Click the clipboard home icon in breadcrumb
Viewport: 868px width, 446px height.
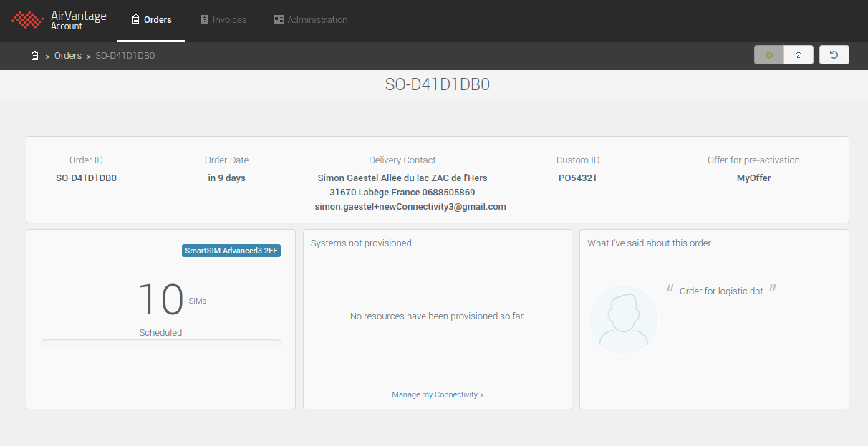pyautogui.click(x=34, y=56)
